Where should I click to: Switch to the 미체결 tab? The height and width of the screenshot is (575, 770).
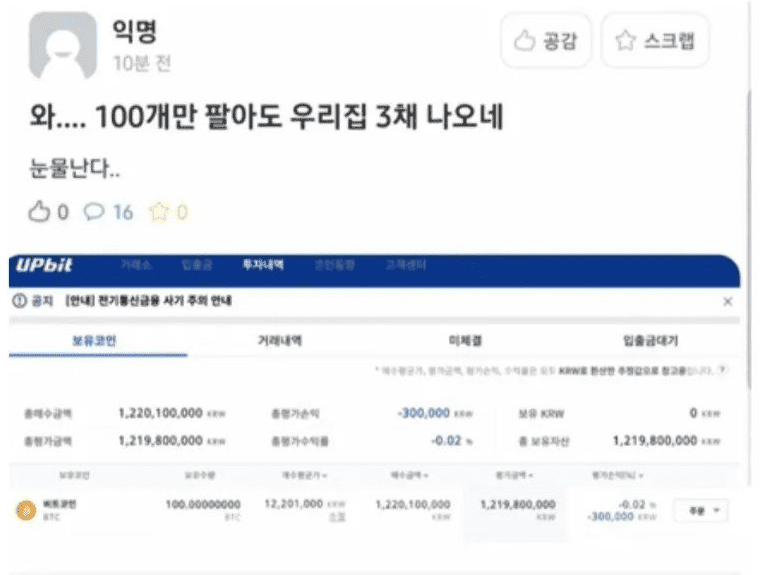(465, 340)
